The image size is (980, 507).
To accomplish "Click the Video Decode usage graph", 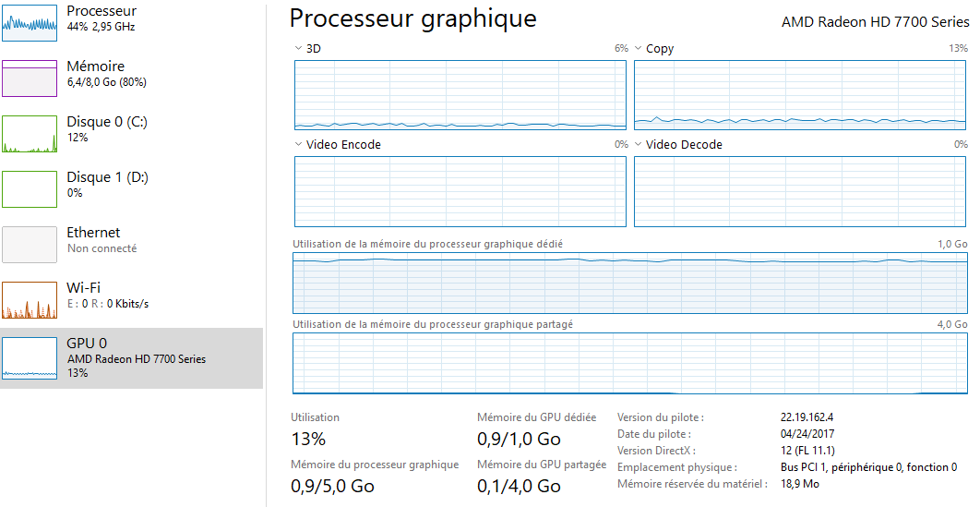I will [x=800, y=191].
